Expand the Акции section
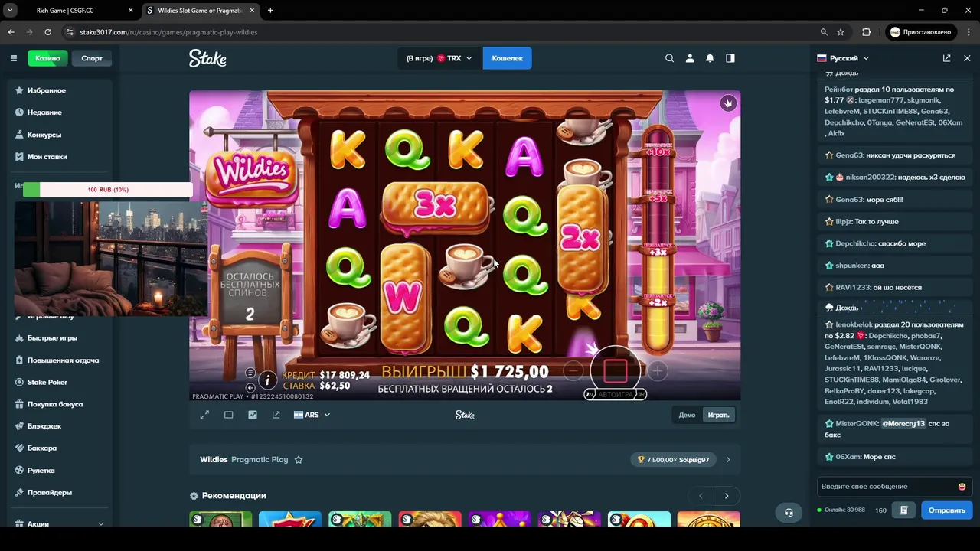Viewport: 980px width, 551px height. pos(100,524)
